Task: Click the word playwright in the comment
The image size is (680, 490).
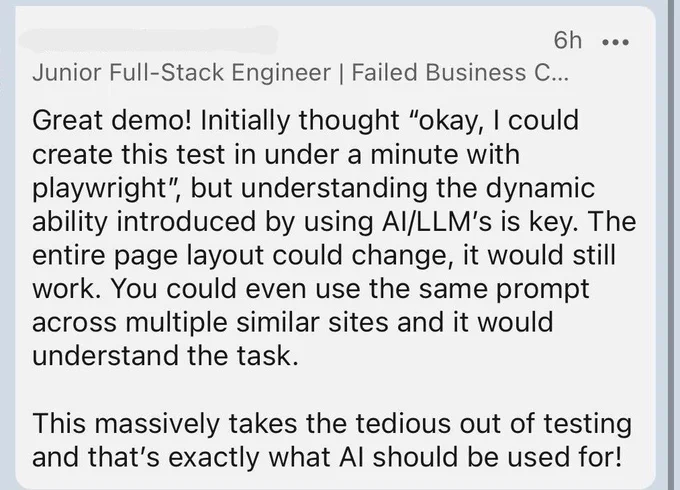Action: click(100, 189)
